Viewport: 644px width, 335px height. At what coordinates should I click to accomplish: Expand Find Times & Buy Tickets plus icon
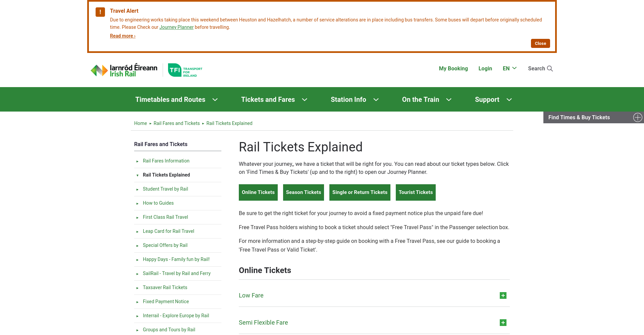(x=637, y=117)
